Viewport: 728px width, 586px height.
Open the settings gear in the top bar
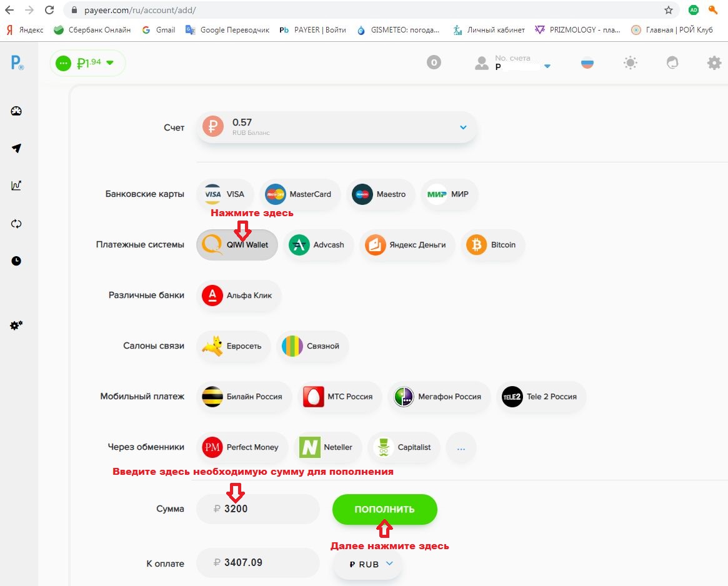point(714,62)
